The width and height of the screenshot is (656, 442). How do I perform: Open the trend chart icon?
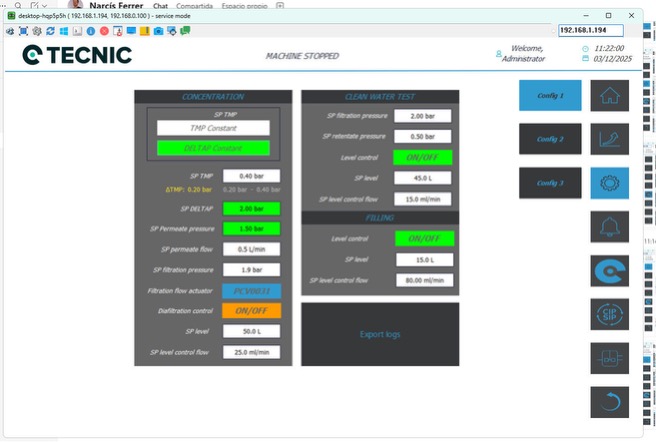[609, 139]
